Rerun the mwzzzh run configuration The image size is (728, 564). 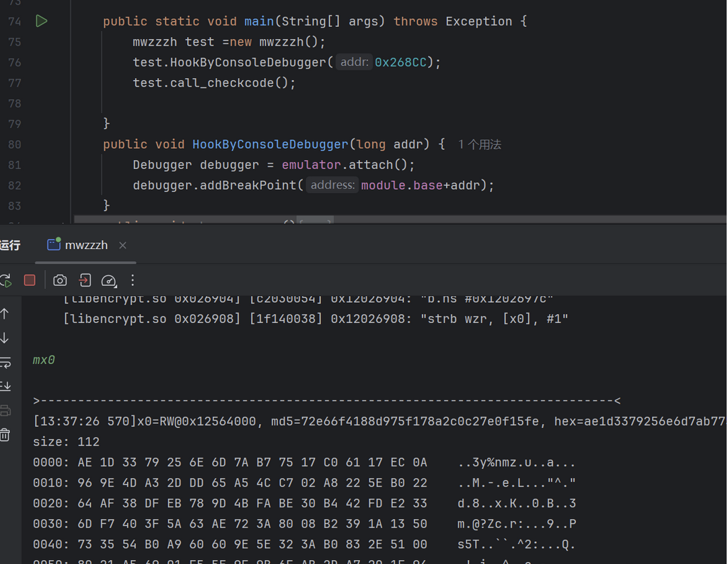tap(5, 280)
